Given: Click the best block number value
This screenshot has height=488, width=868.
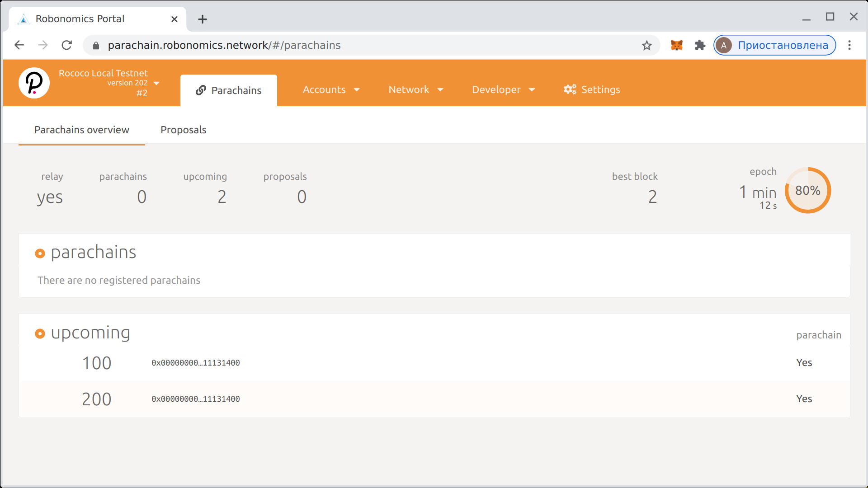Looking at the screenshot, I should pos(652,197).
